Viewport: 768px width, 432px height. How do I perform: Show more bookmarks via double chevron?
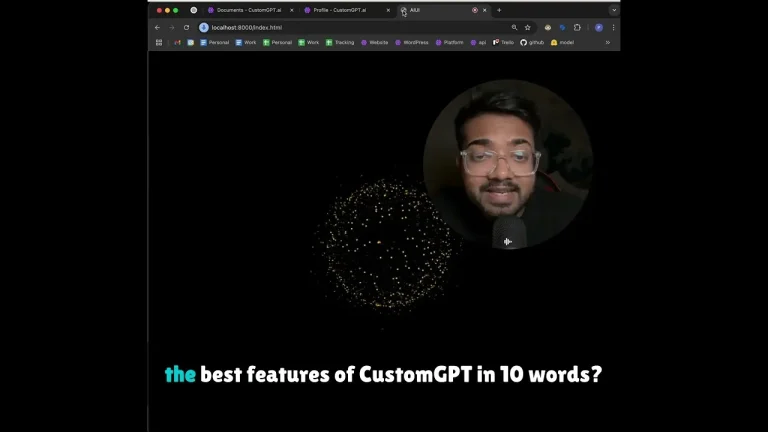tap(608, 43)
